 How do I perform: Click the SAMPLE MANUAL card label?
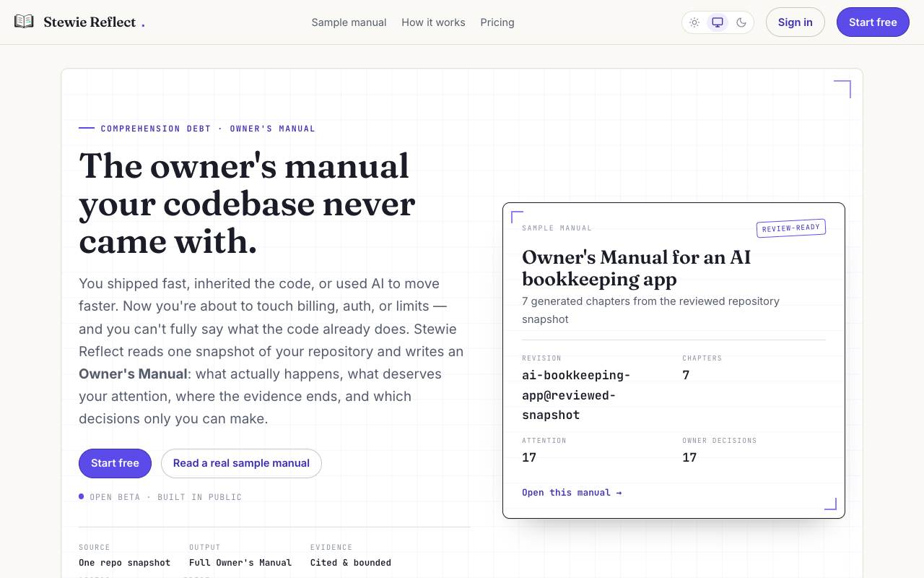coord(557,228)
